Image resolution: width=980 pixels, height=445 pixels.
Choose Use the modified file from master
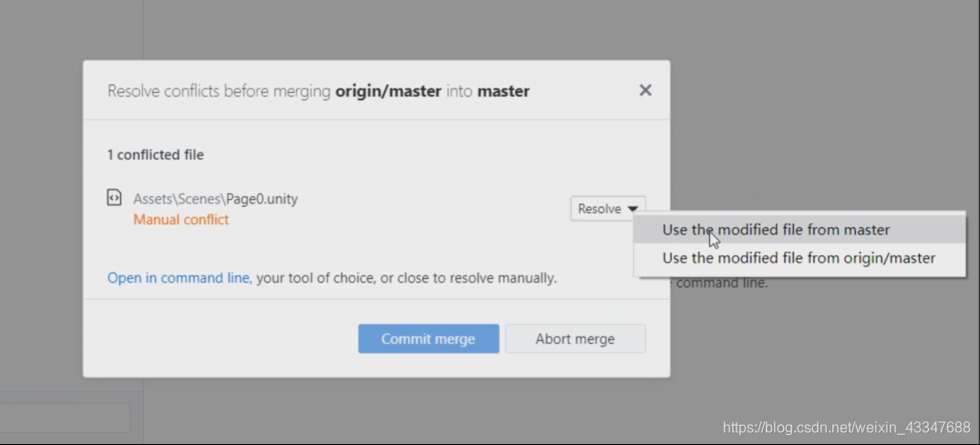coord(799,230)
